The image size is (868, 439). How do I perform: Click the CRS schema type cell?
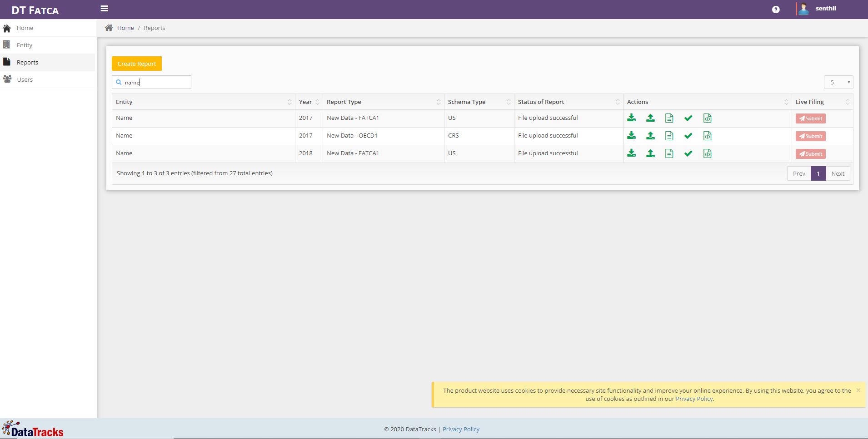pos(479,136)
